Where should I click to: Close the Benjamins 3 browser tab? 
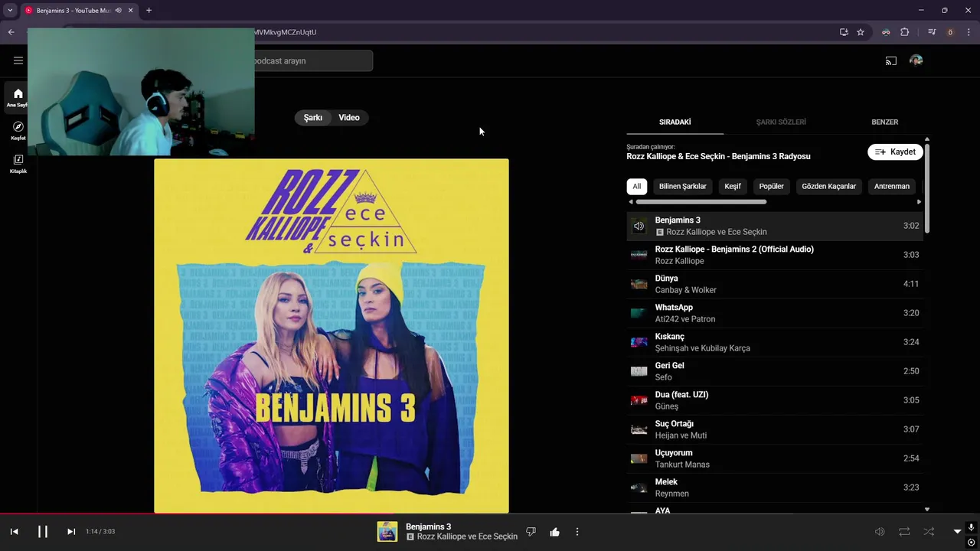click(x=131, y=10)
